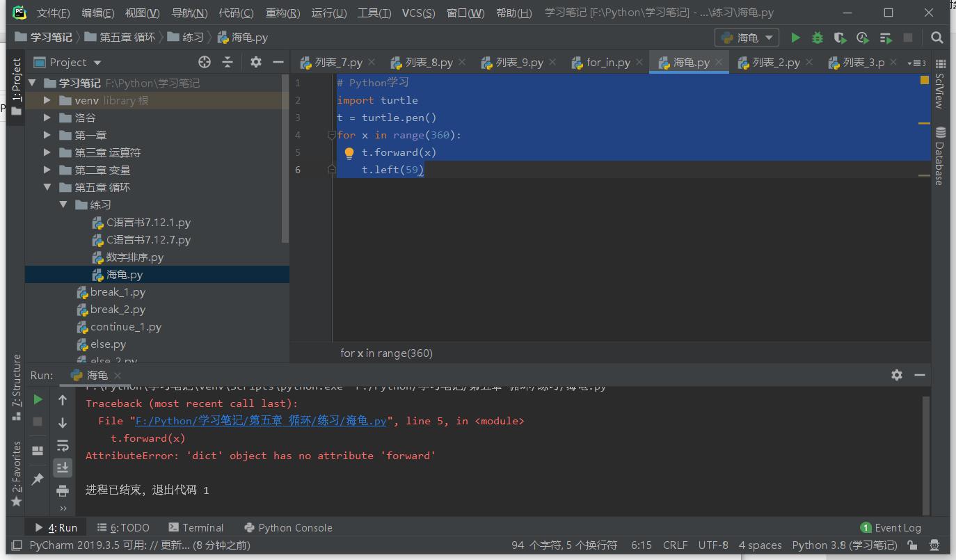The image size is (956, 560).
Task: Open the Terminal tool tab
Action: point(196,527)
